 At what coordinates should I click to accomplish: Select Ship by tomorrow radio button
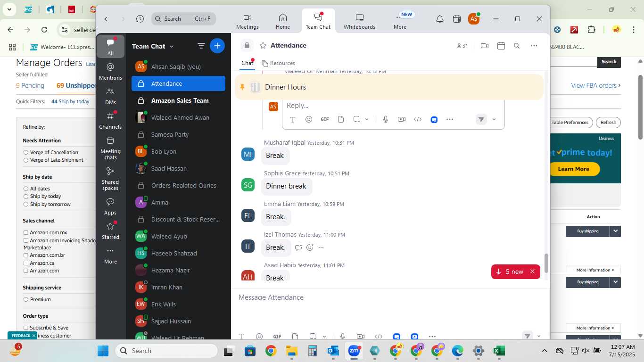[26, 204]
